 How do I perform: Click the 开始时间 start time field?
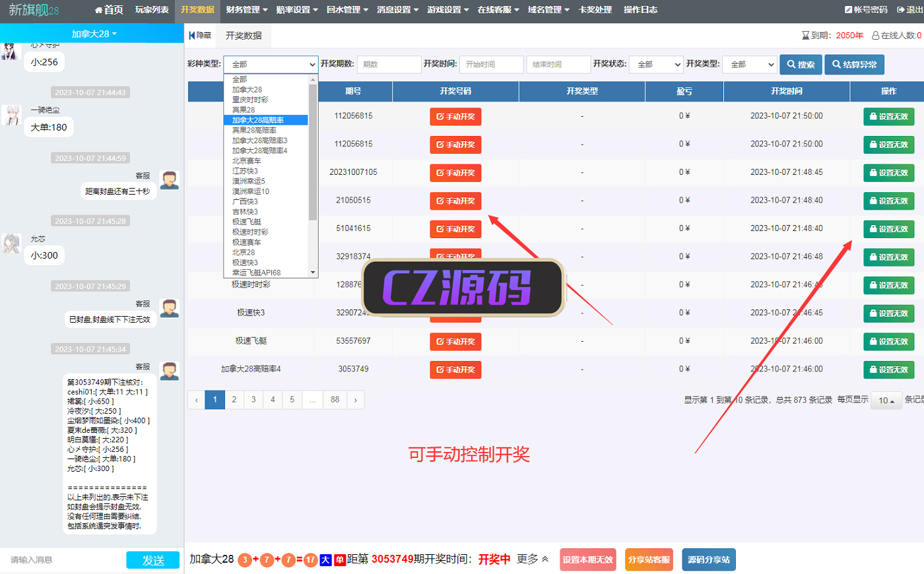click(x=491, y=65)
